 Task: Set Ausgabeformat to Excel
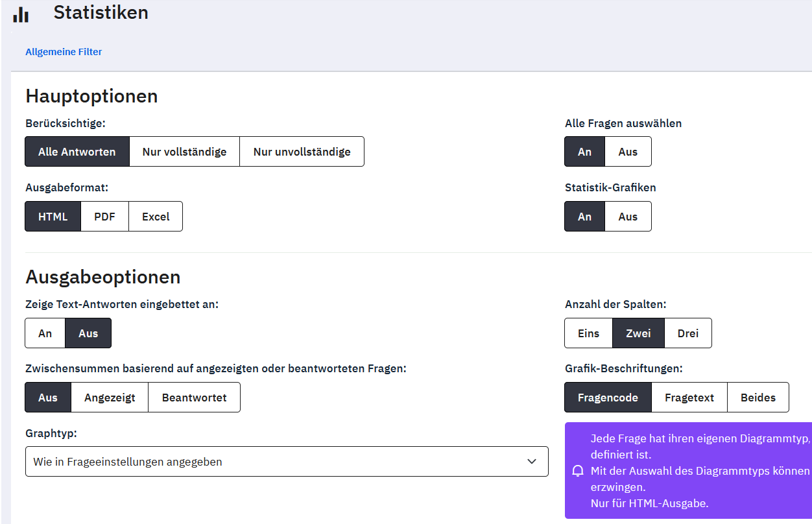[x=156, y=217]
